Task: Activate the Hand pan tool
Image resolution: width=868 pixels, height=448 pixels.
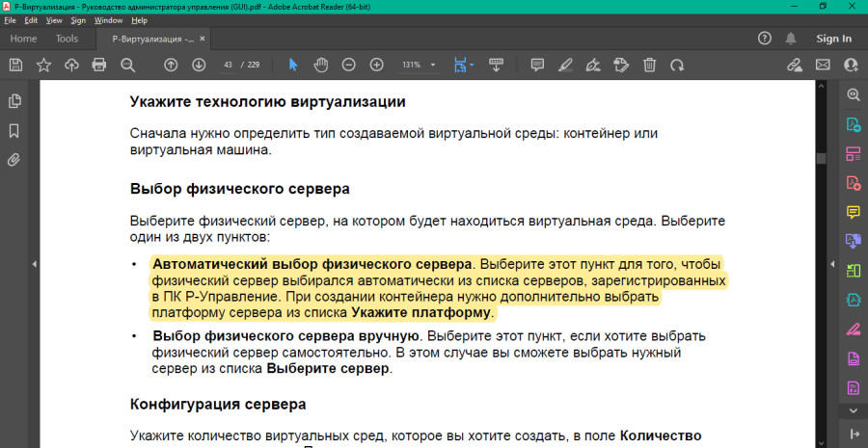Action: [321, 65]
